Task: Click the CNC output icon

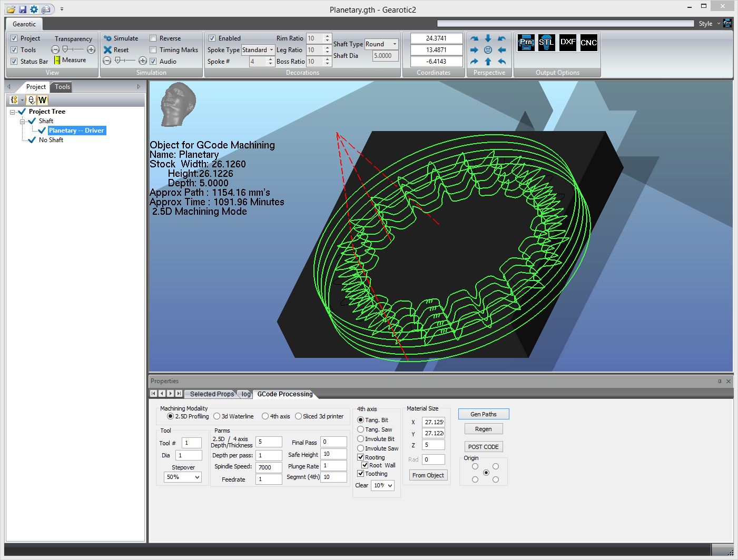Action: click(x=588, y=43)
